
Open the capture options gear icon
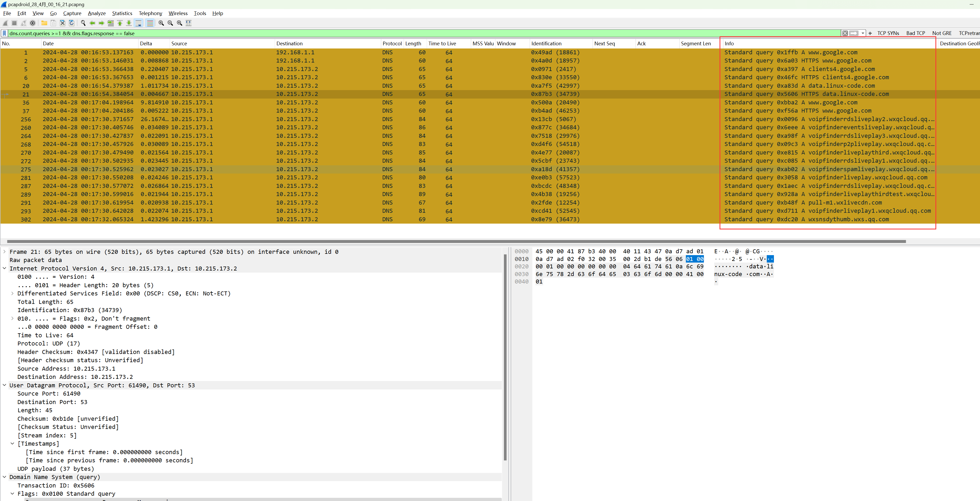33,23
